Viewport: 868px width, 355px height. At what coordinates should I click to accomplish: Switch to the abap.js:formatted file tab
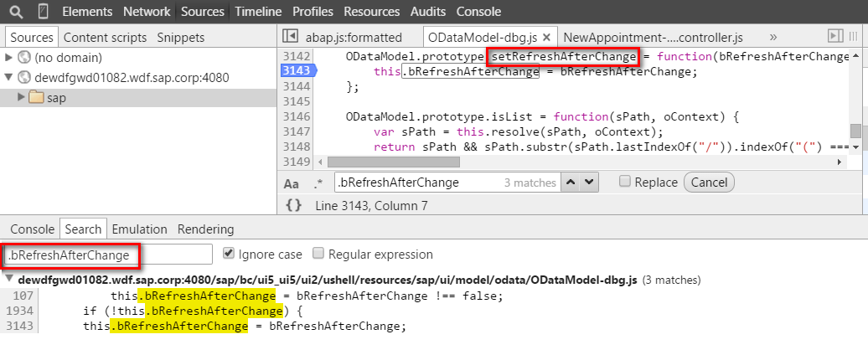[x=354, y=38]
